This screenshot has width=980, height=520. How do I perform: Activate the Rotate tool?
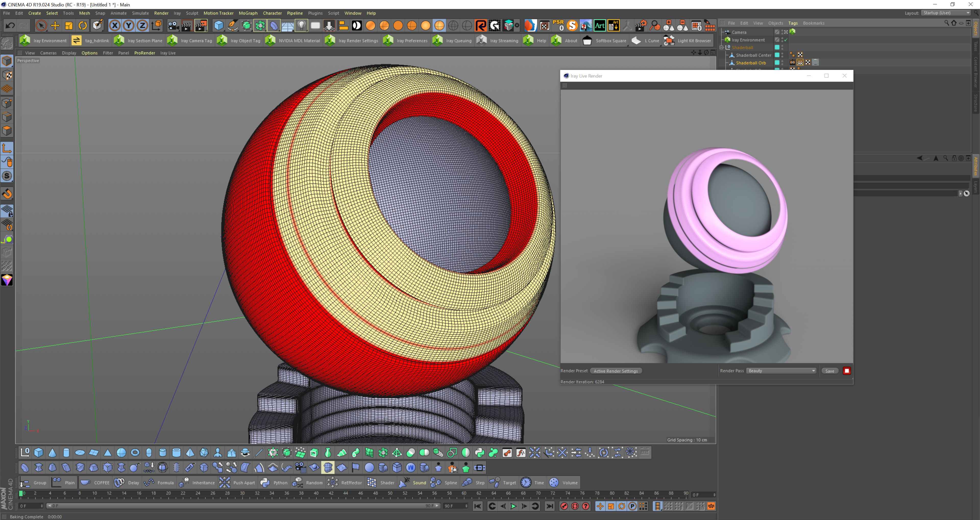[82, 26]
